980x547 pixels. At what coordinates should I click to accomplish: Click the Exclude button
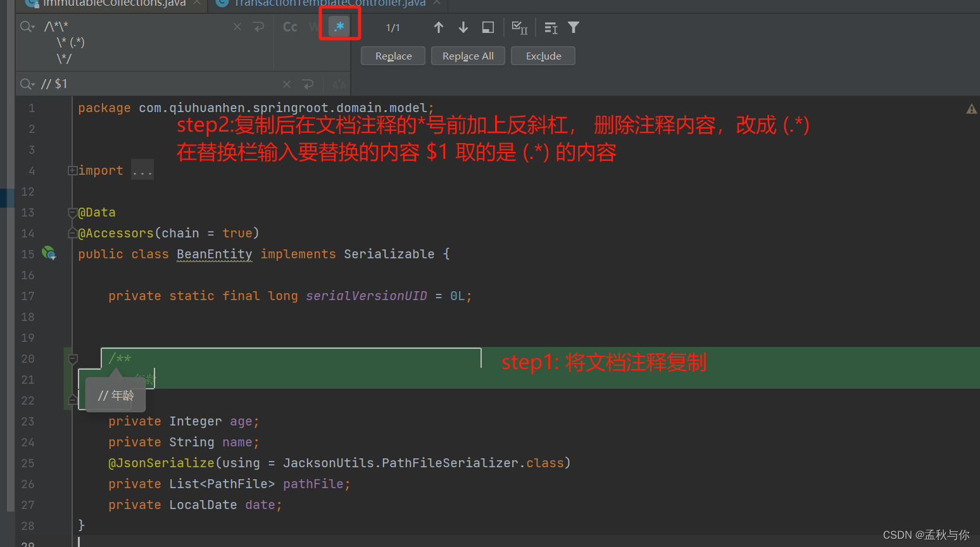(x=543, y=56)
